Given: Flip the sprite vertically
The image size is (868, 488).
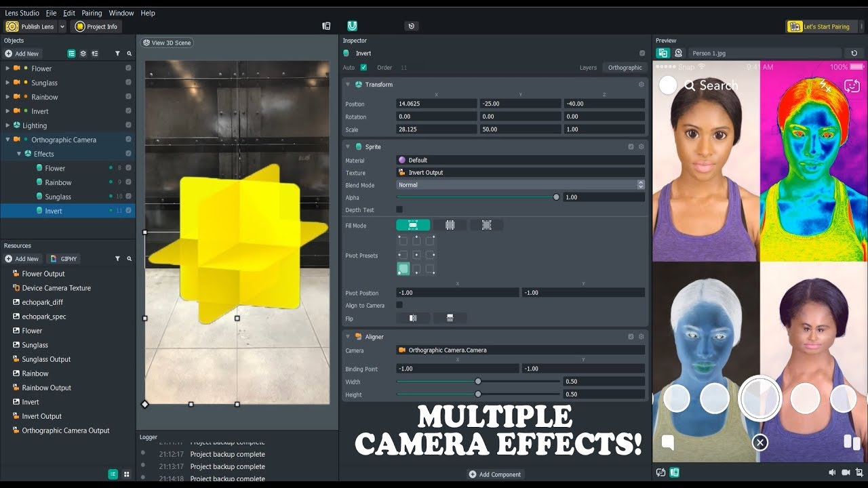Looking at the screenshot, I should 450,318.
